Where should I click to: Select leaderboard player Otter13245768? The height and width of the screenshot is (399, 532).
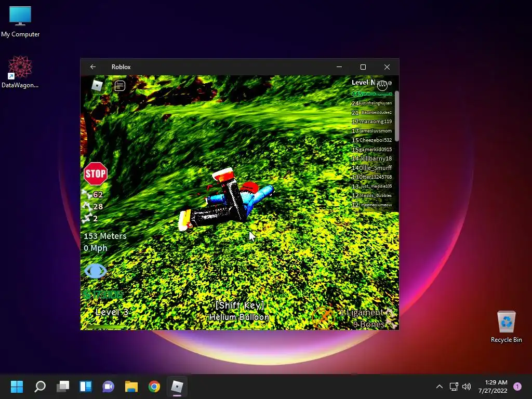371,177
